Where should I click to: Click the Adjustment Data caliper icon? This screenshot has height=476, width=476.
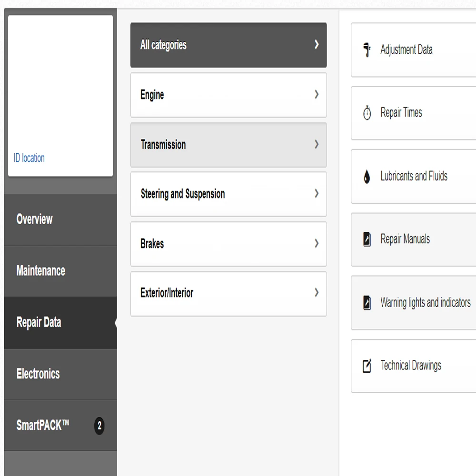coord(367,50)
